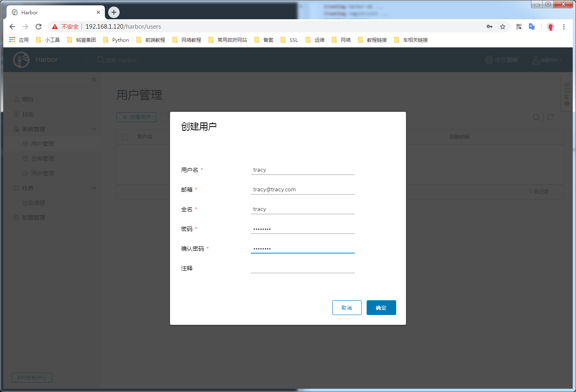Screen dimensions: 576x392
Task: Open Chrome three-dot menu
Action: click(x=564, y=27)
